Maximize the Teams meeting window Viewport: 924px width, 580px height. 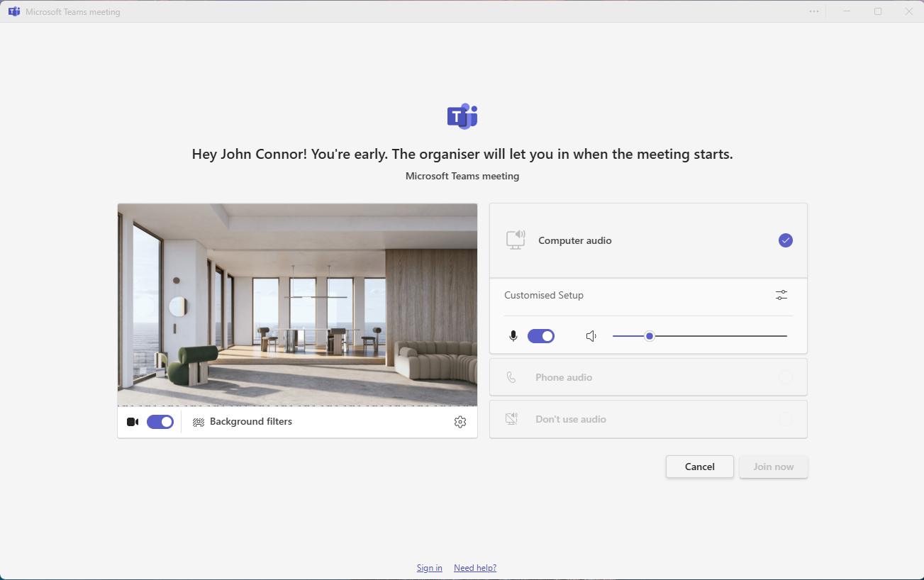878,11
